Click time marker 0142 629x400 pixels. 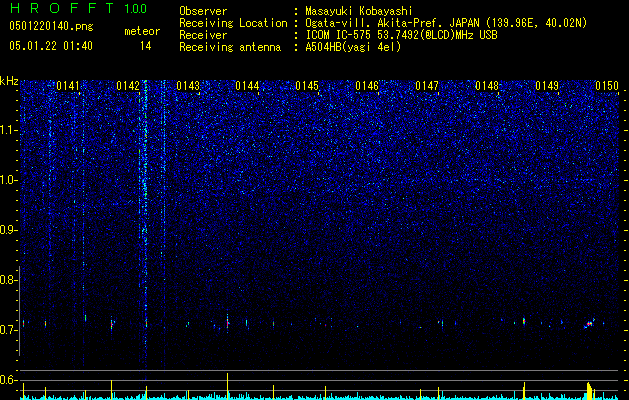pyautogui.click(x=128, y=86)
